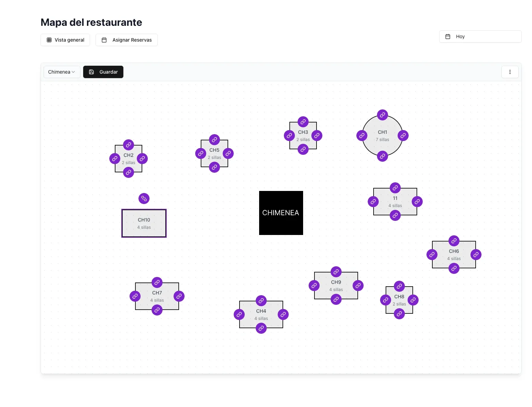Screen dimensions: 532x407
Task: Click the link icon below table CH3
Action: tap(303, 149)
